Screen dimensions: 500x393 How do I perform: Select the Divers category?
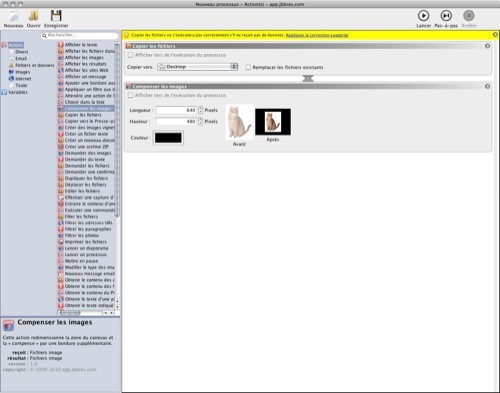[22, 52]
